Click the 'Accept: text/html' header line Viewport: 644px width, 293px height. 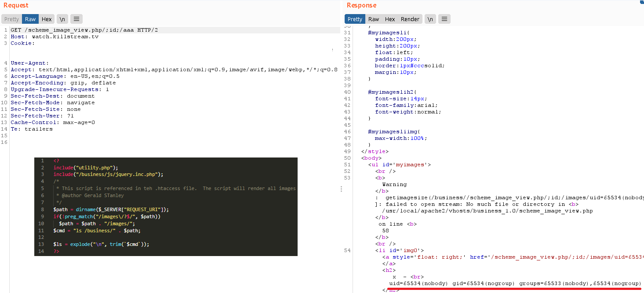click(174, 70)
